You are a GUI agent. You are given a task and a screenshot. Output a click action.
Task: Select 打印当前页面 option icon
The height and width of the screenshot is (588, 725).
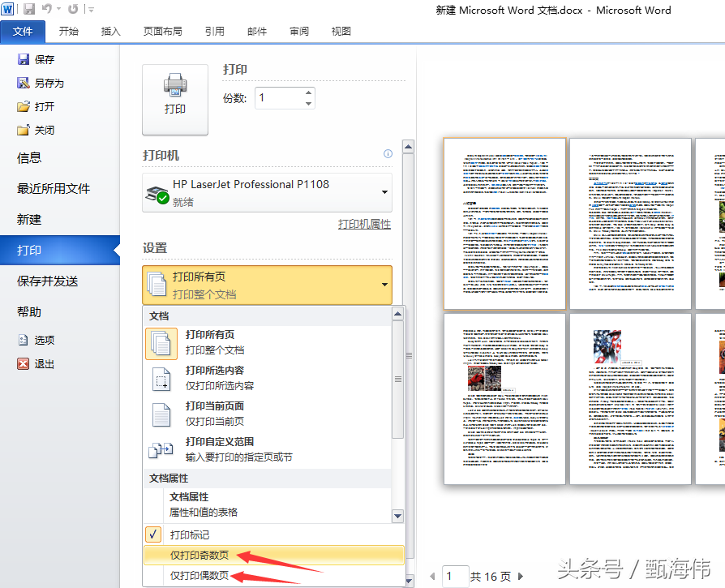(161, 414)
